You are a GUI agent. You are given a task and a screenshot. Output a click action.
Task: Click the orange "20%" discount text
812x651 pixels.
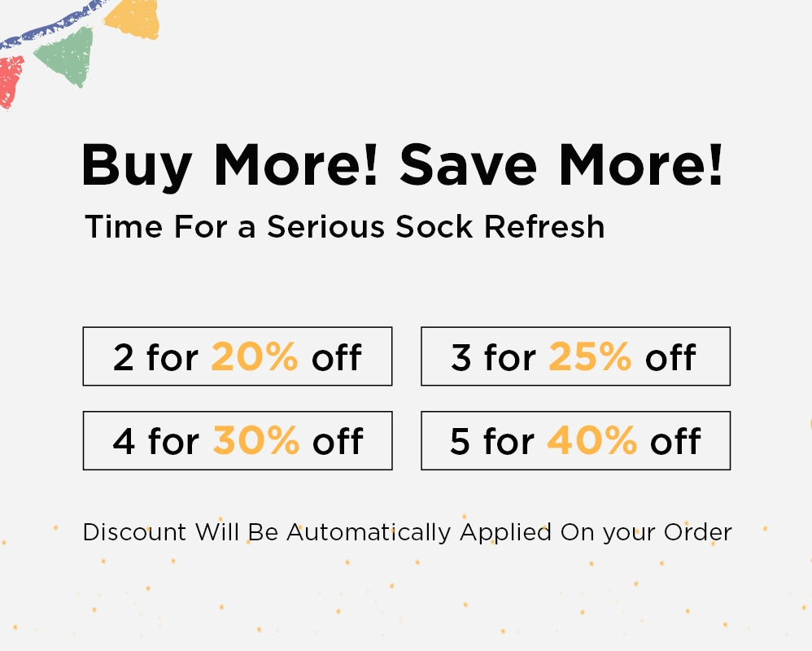tap(254, 356)
